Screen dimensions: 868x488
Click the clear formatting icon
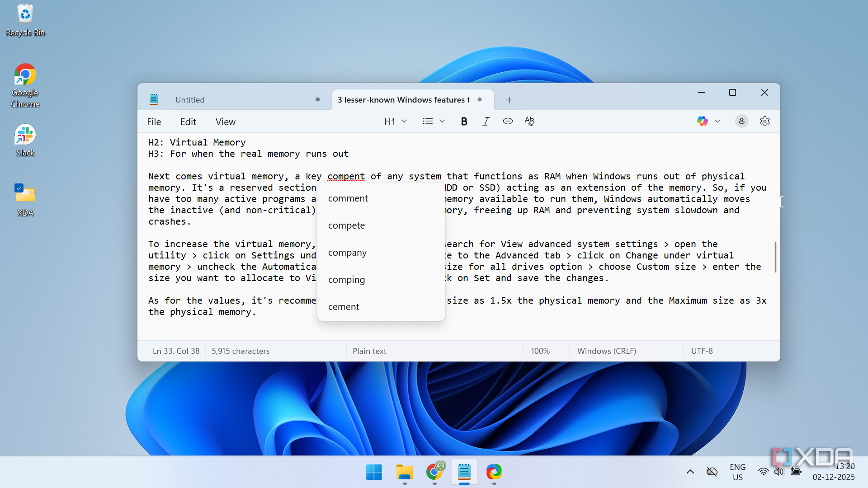[x=529, y=121]
